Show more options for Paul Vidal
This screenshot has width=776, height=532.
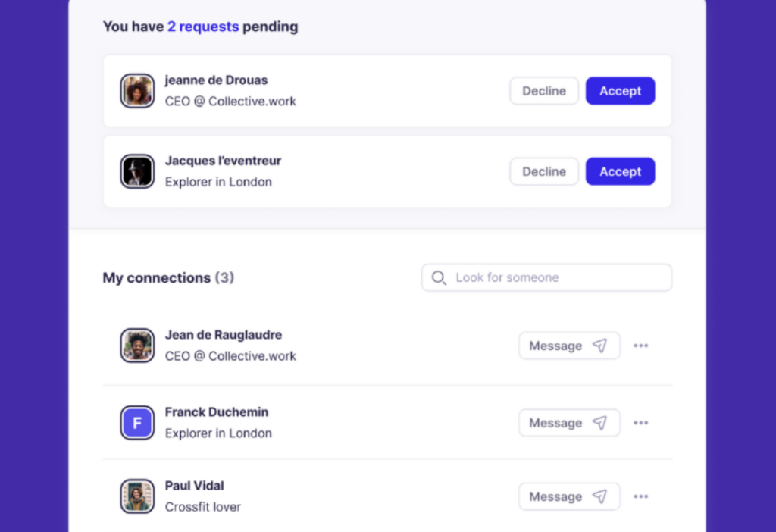point(641,496)
